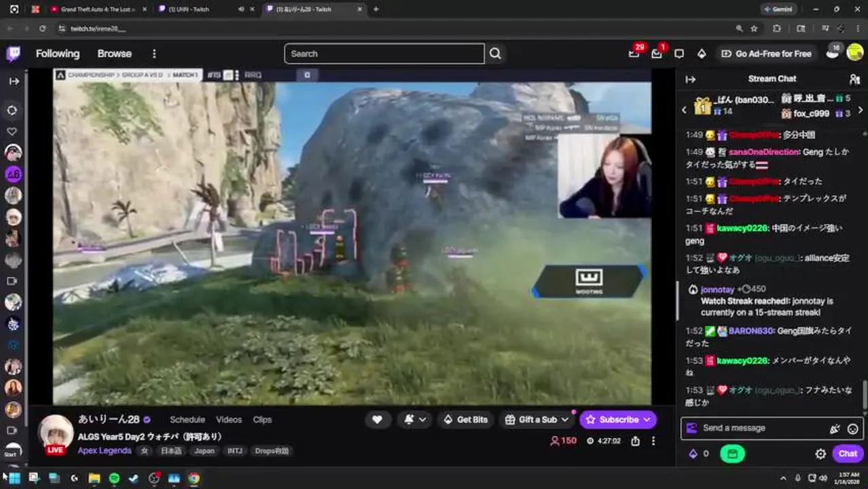Click the Japan tag
The image size is (868, 489).
pos(204,451)
